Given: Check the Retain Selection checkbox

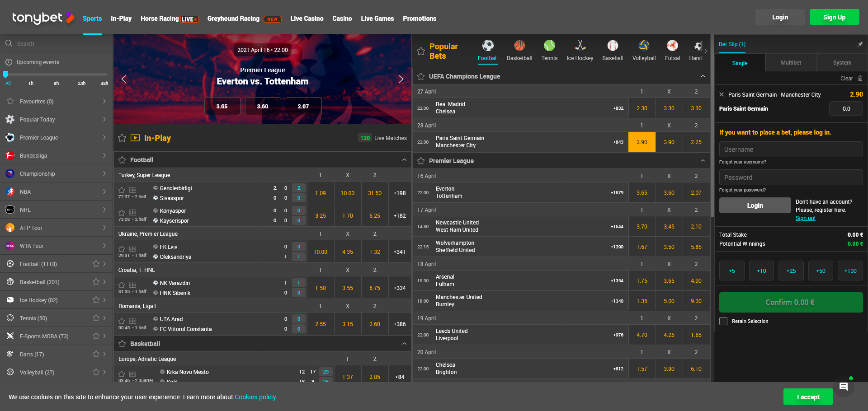Looking at the screenshot, I should click(x=723, y=321).
